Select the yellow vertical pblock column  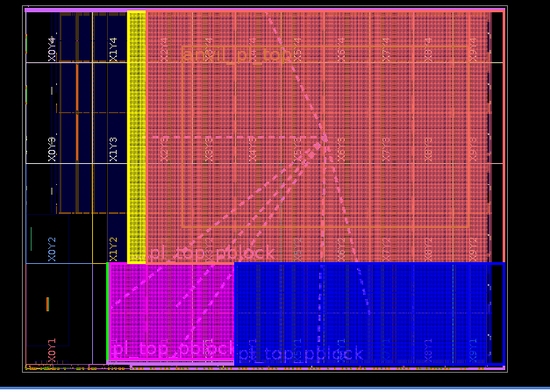click(x=136, y=136)
